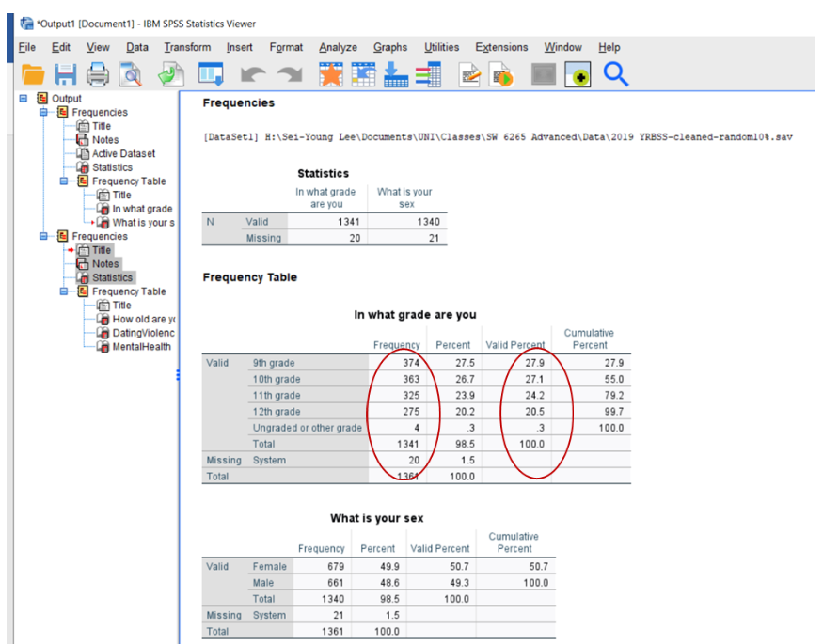This screenshot has height=644, width=839.
Task: Collapse the second Frequencies outline node
Action: click(x=44, y=236)
